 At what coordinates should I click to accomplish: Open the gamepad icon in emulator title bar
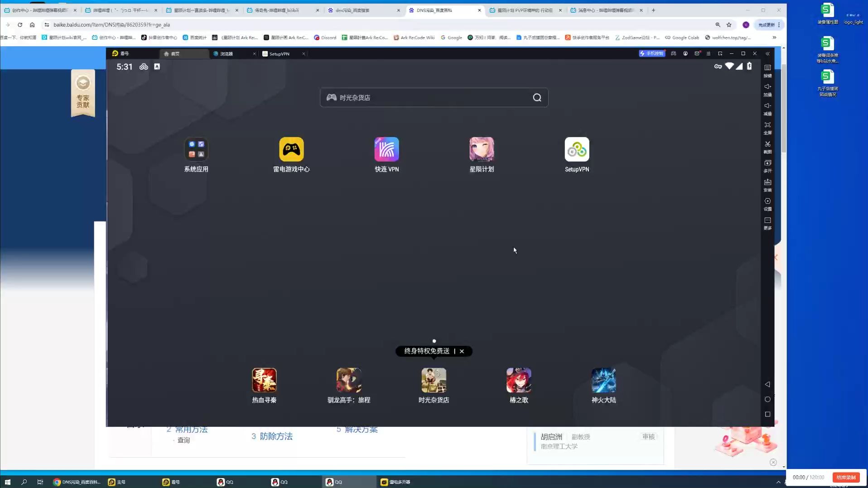click(x=674, y=53)
